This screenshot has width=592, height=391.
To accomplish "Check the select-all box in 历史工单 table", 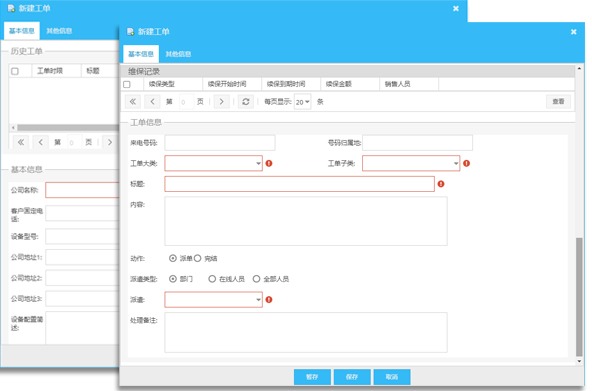I will [x=15, y=71].
